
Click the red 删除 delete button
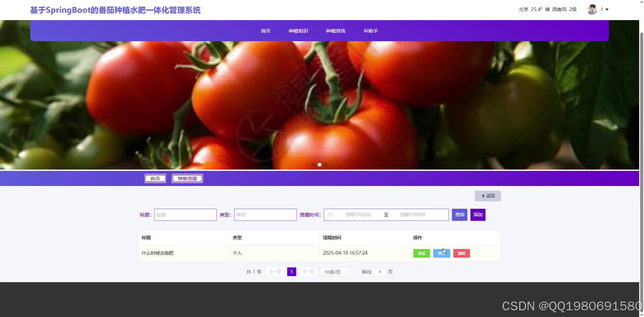pyautogui.click(x=461, y=253)
